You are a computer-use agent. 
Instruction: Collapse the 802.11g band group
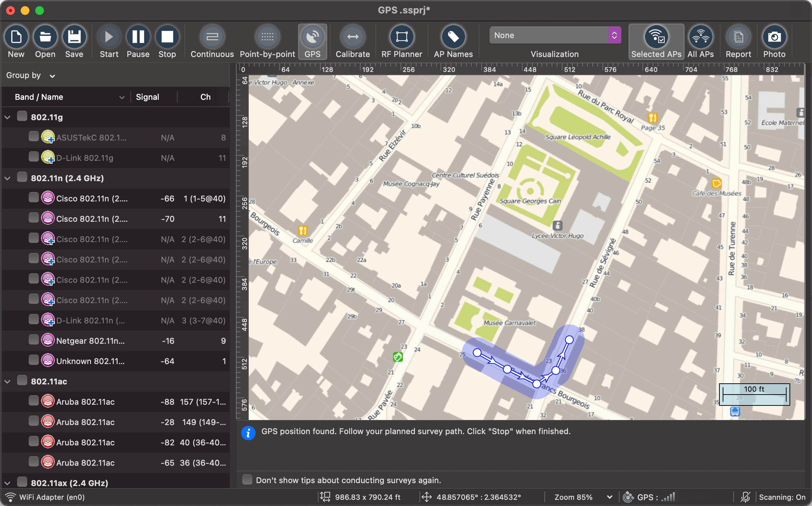coord(7,117)
